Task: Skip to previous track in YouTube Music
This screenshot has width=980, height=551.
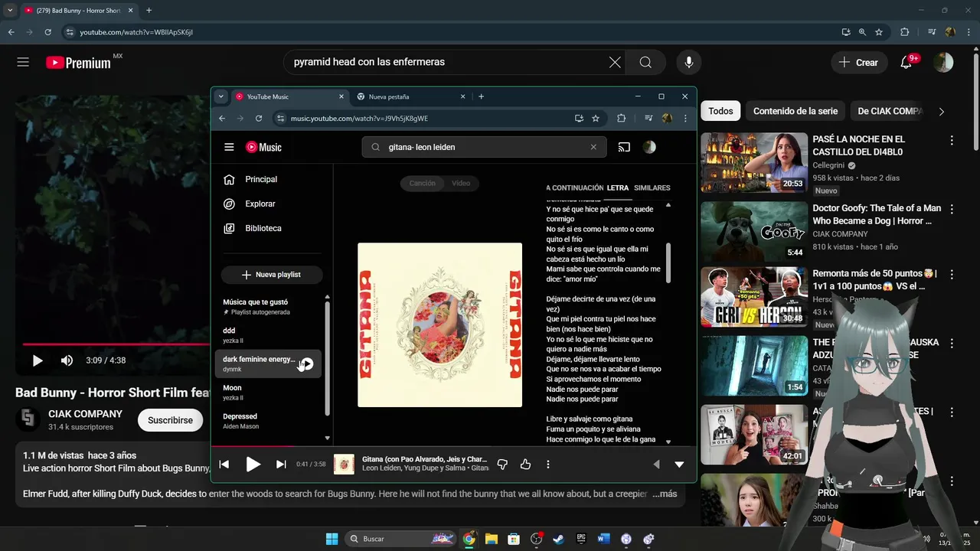Action: coord(224,464)
